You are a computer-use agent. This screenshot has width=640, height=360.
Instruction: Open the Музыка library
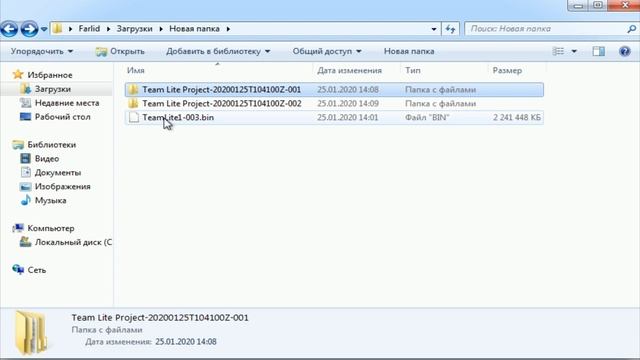coord(51,200)
